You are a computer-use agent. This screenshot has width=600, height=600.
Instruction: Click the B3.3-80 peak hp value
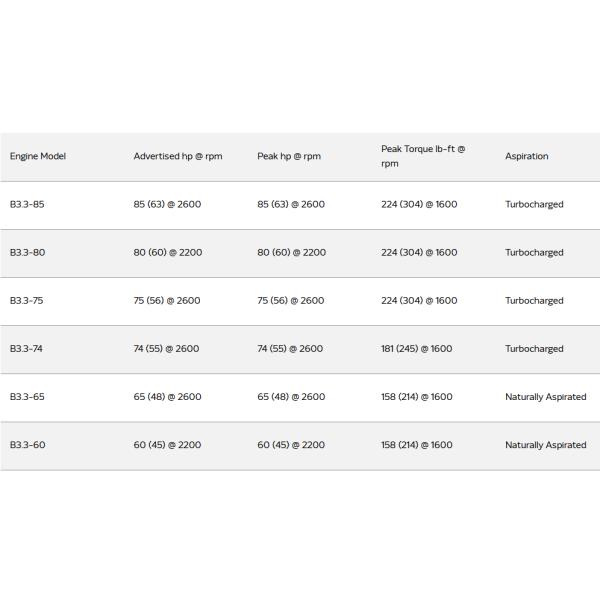[x=291, y=253]
